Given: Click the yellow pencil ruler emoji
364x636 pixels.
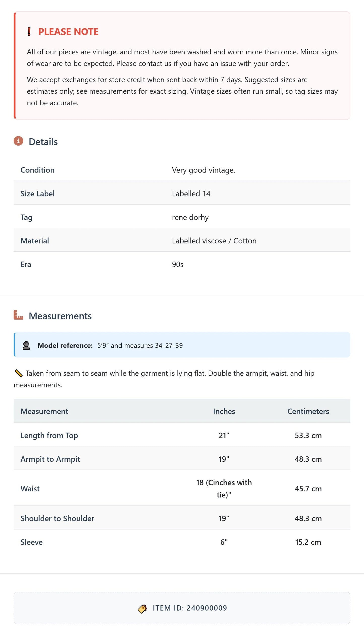Looking at the screenshot, I should (19, 373).
